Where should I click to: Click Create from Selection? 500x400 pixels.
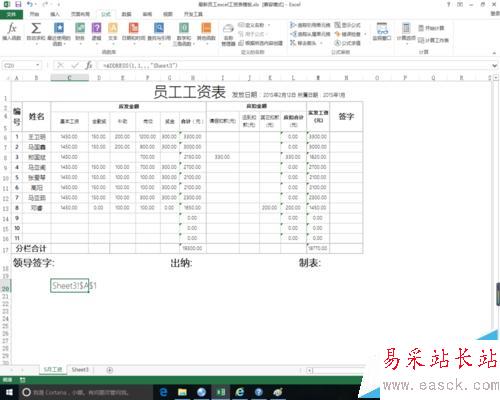point(261,43)
